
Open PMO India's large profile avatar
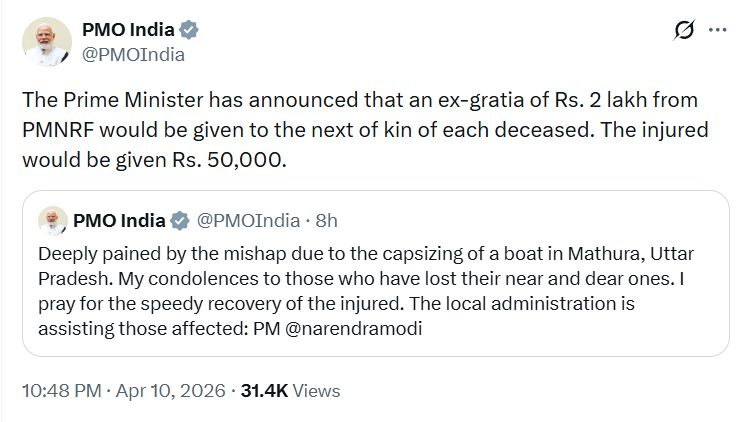(46, 42)
